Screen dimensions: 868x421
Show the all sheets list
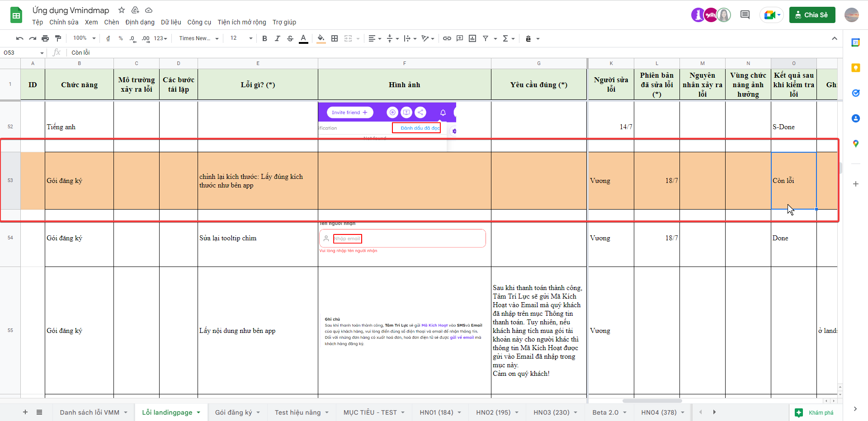coord(39,412)
